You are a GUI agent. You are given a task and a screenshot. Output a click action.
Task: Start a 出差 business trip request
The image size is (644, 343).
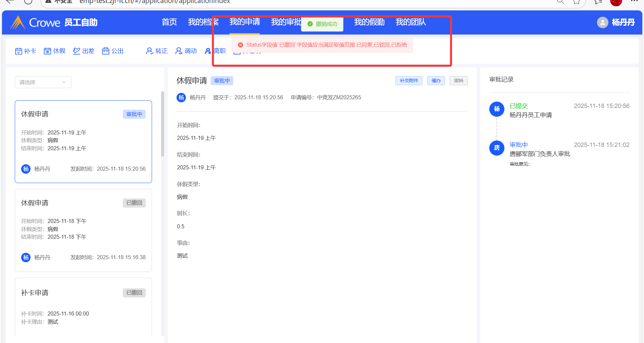[84, 51]
